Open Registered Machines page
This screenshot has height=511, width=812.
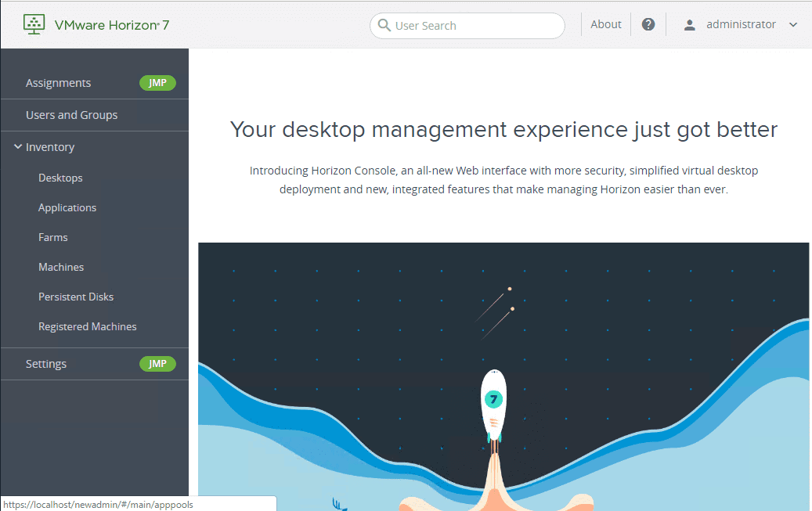point(87,326)
